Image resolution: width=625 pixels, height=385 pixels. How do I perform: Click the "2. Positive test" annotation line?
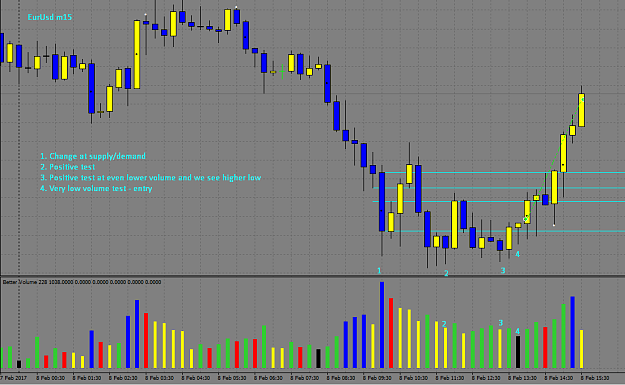(x=67, y=167)
